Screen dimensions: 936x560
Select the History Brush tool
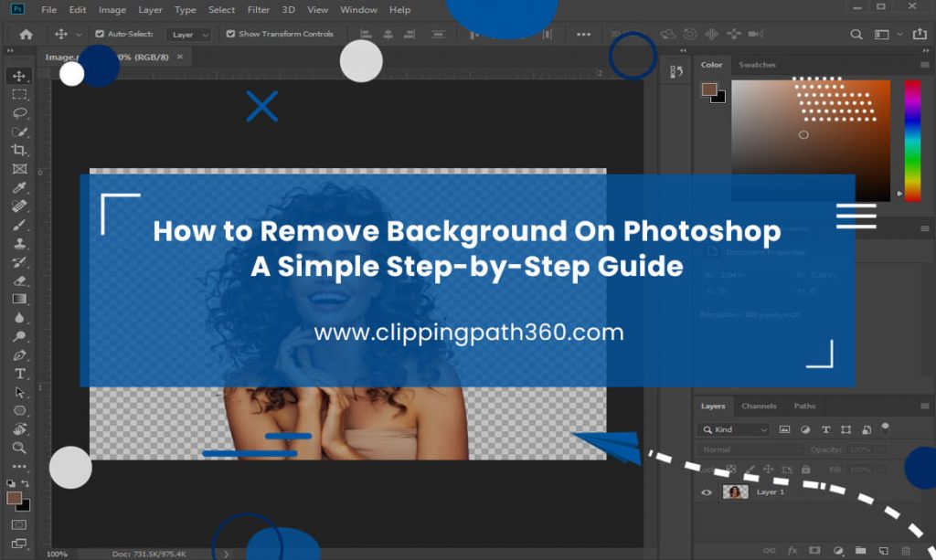coord(19,262)
